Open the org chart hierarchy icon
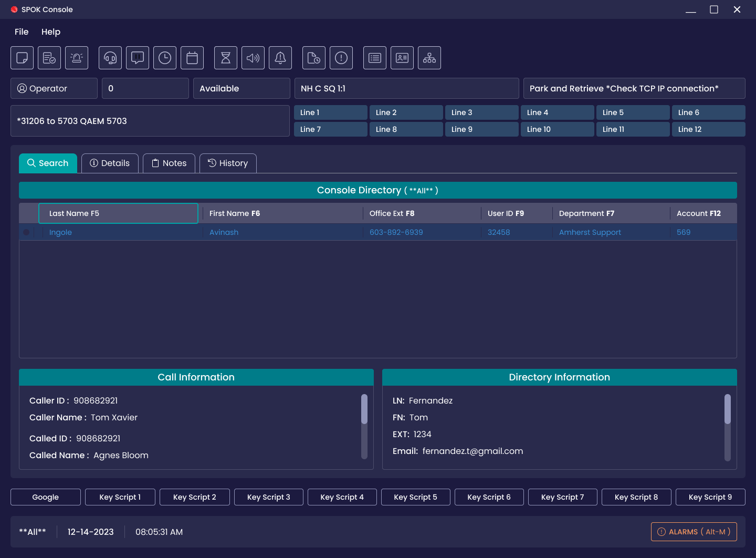 (429, 58)
